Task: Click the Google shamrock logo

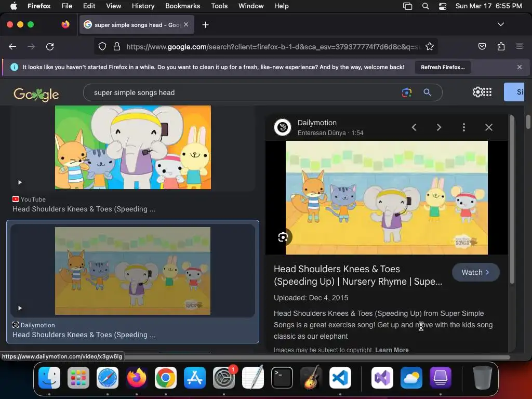Action: click(x=36, y=95)
